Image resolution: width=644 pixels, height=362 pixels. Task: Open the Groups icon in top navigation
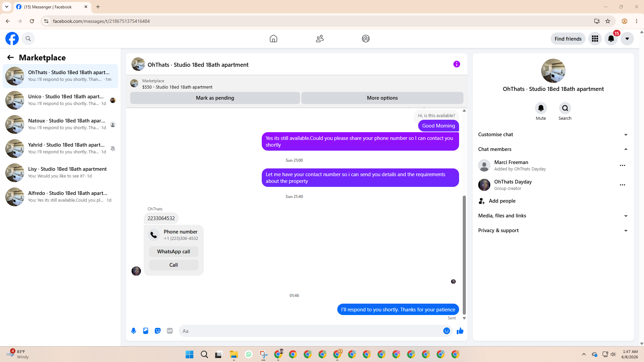pyautogui.click(x=366, y=39)
